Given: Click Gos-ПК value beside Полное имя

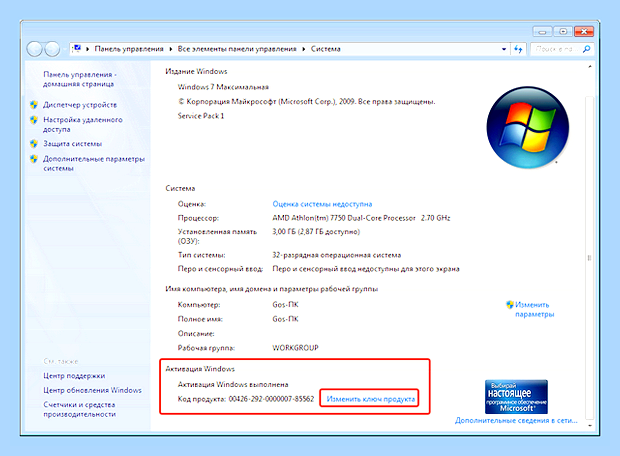Looking at the screenshot, I should coord(285,319).
